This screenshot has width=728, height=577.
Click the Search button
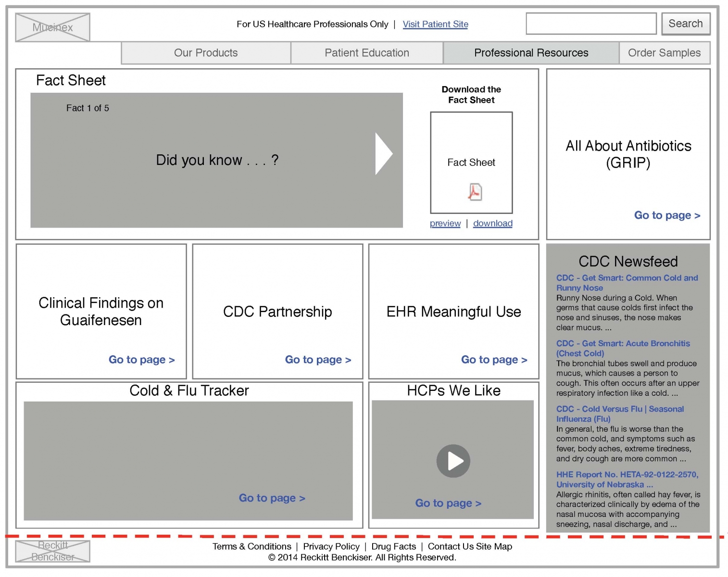pos(686,24)
